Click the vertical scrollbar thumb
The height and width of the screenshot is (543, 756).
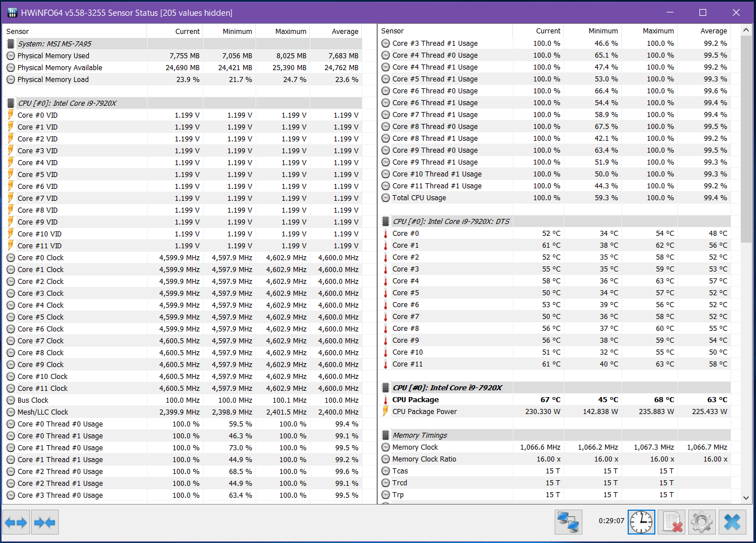click(x=746, y=139)
